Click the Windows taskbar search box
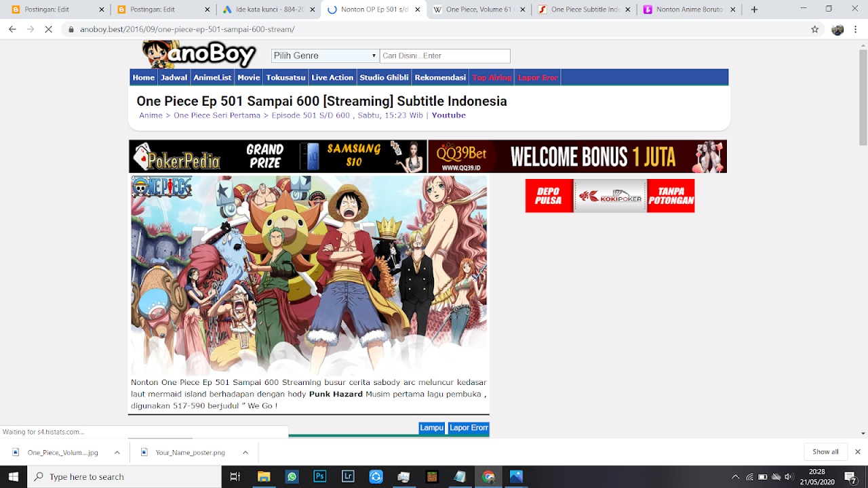 124,476
